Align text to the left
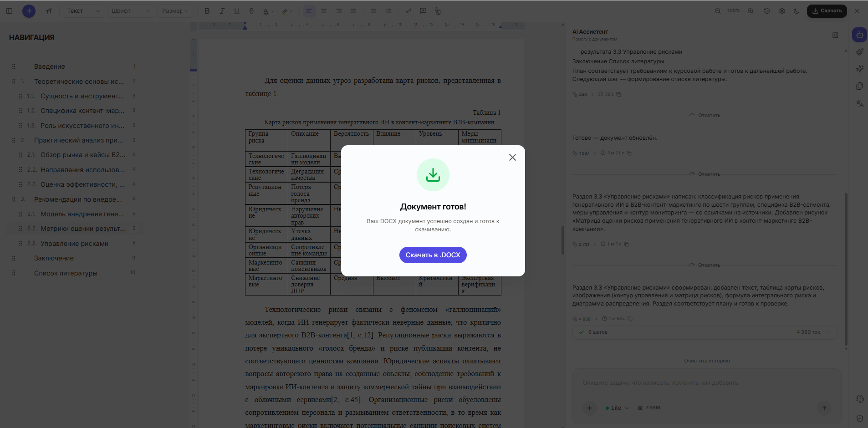The image size is (868, 428). click(x=309, y=11)
